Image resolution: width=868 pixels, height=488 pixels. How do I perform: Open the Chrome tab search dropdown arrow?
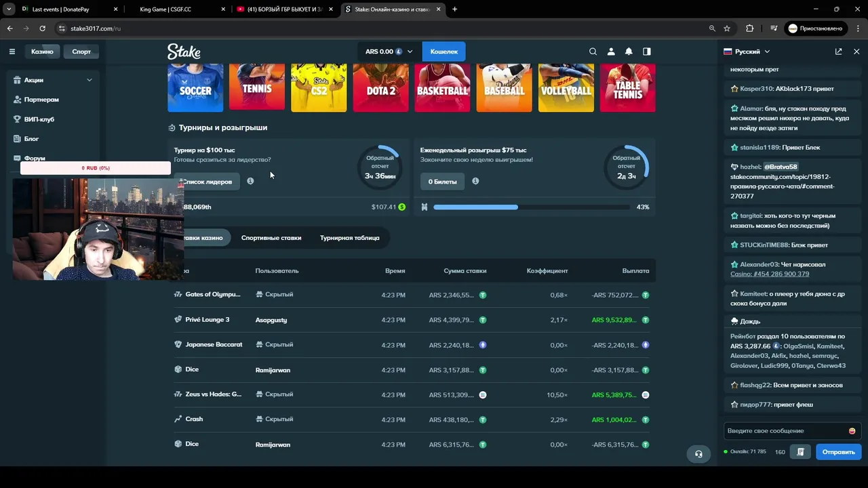pyautogui.click(x=9, y=9)
